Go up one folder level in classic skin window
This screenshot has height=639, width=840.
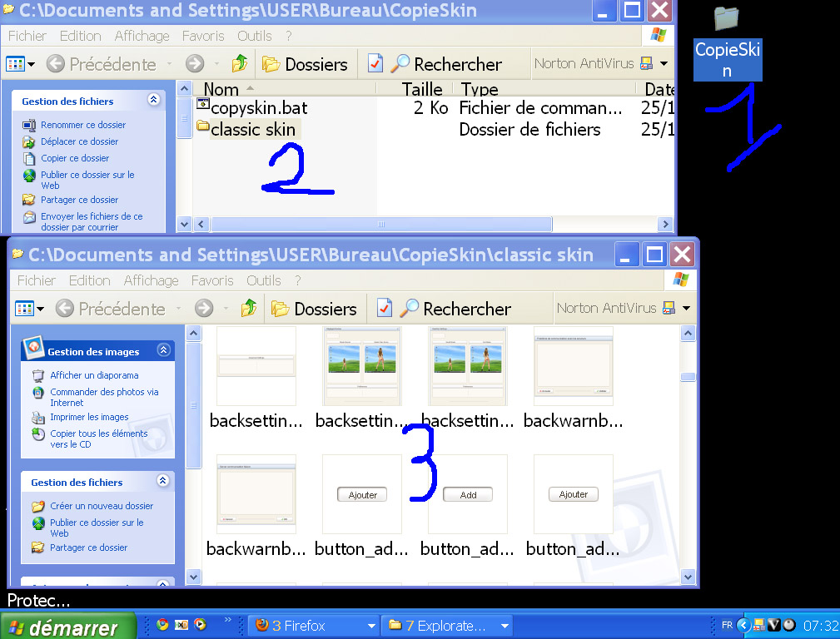coord(249,309)
